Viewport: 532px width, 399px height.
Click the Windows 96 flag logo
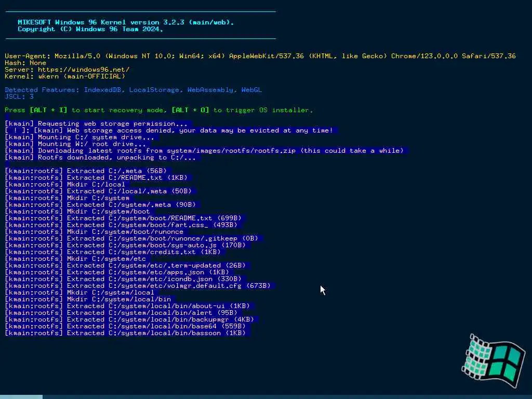[x=494, y=361]
